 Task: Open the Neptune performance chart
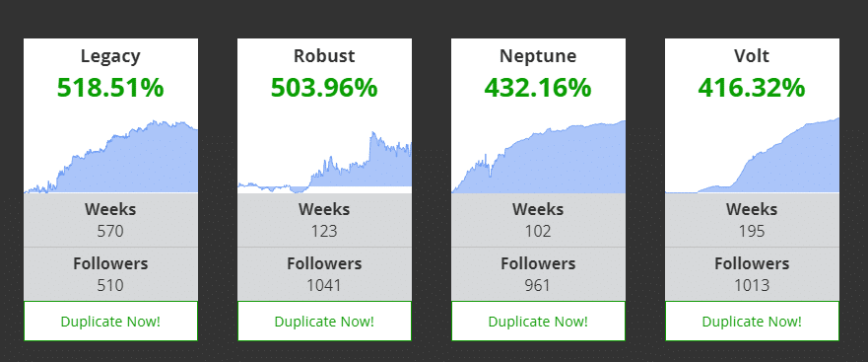538,155
